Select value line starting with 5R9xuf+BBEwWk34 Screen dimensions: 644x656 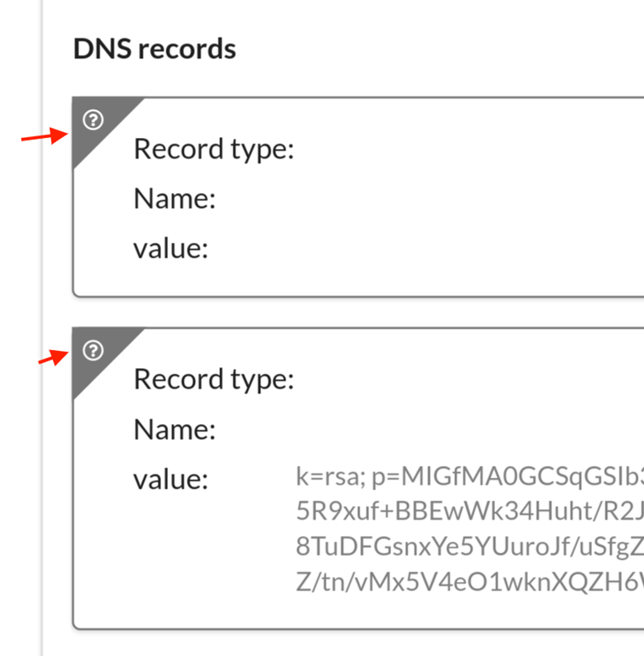point(470,511)
